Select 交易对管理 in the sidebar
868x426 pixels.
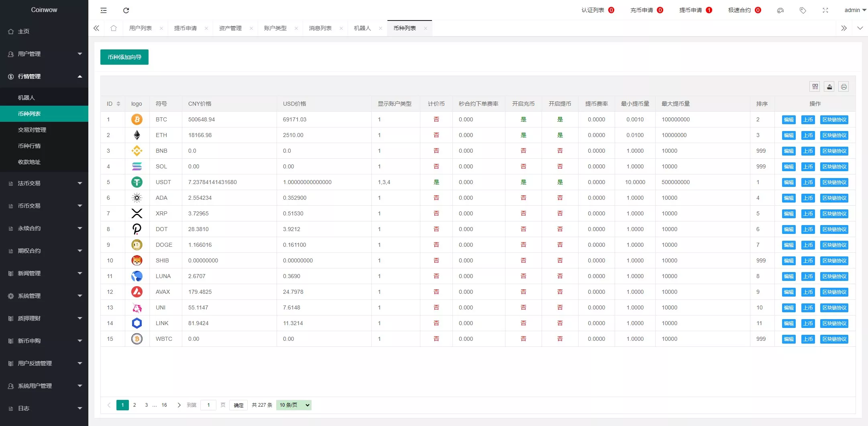point(32,130)
